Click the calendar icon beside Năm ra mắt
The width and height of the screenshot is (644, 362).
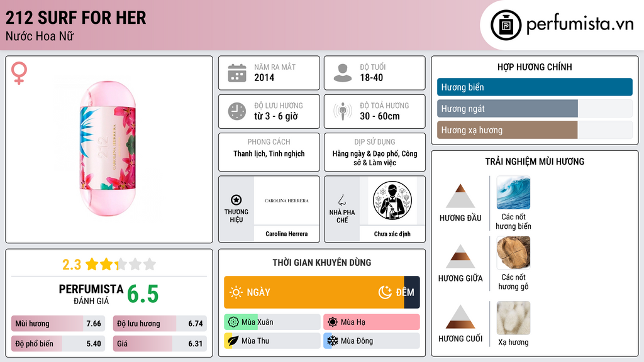point(237,73)
